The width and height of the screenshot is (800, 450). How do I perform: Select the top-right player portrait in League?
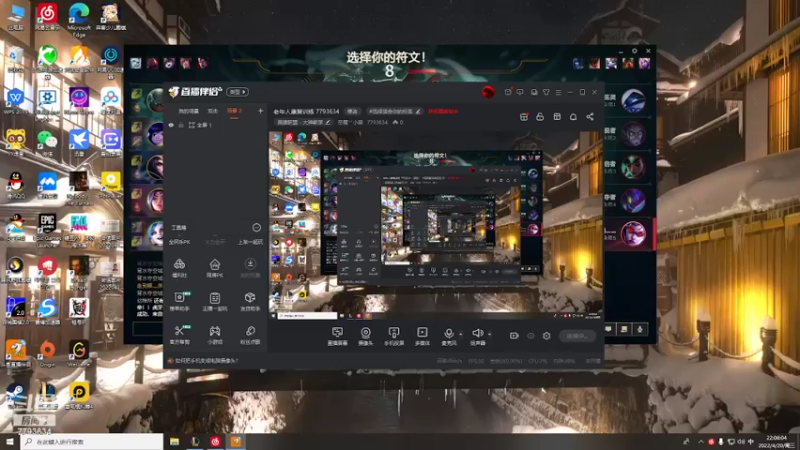(633, 100)
